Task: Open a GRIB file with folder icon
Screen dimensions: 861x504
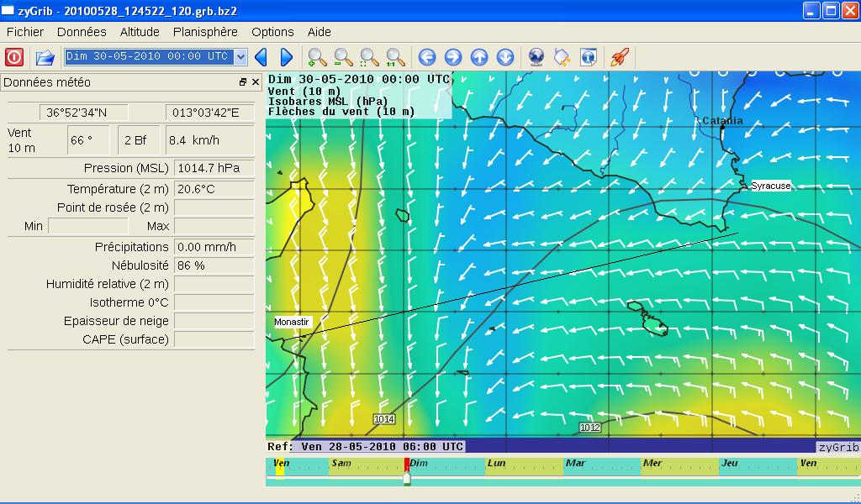Action: 45,57
